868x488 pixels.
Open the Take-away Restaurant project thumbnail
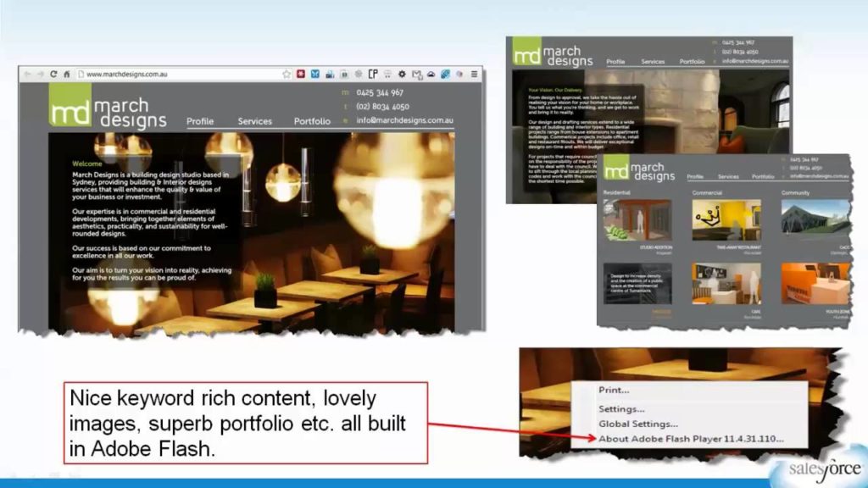point(726,220)
